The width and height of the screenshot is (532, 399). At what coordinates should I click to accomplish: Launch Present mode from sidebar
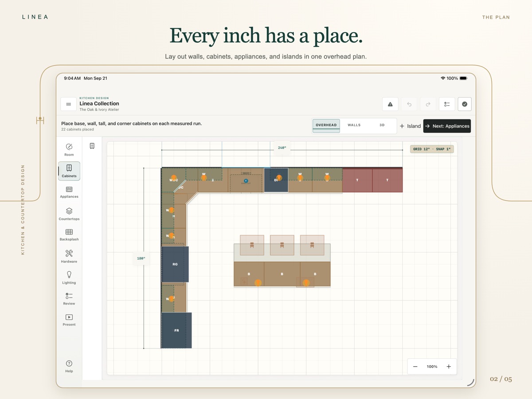pos(69,320)
